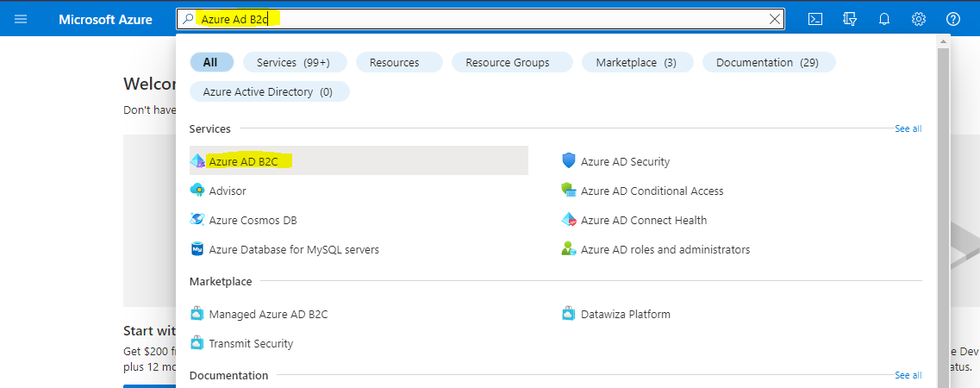This screenshot has width=980, height=388.
Task: Click the Transmit Security marketplace icon
Action: [197, 343]
